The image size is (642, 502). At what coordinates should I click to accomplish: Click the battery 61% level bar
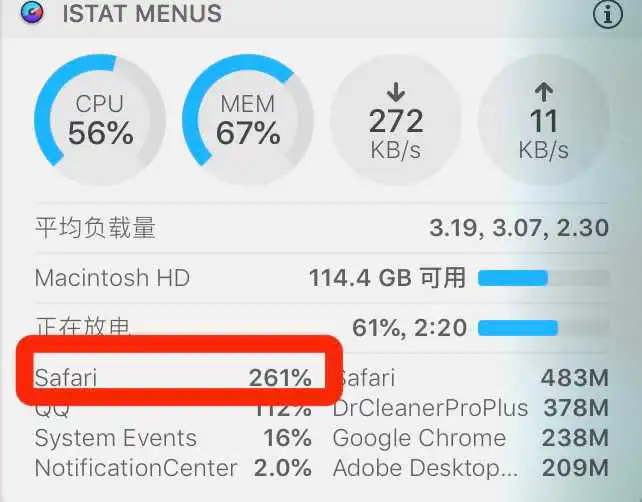[x=544, y=328]
